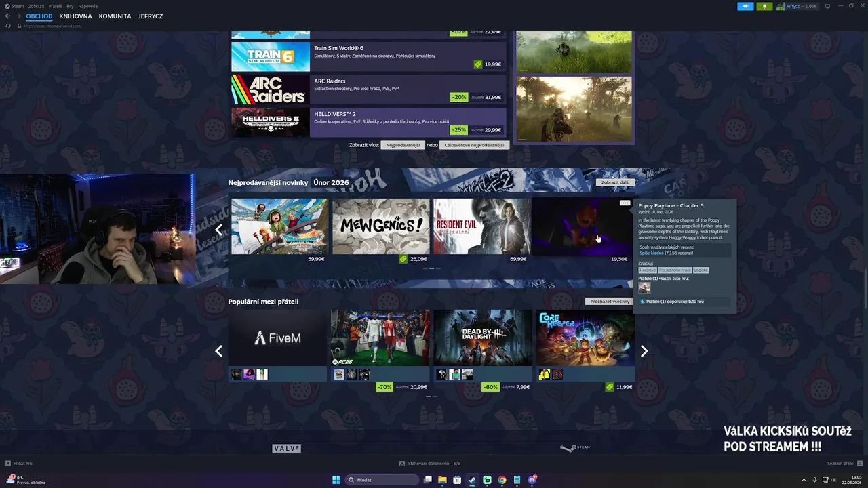
Task: Reload the store page with refresh icon
Action: point(8,26)
